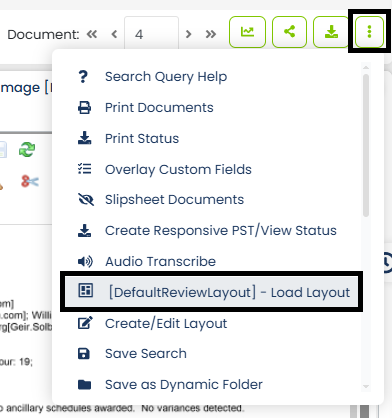The width and height of the screenshot is (392, 418).
Task: Select Slipsheet Documents
Action: (174, 200)
